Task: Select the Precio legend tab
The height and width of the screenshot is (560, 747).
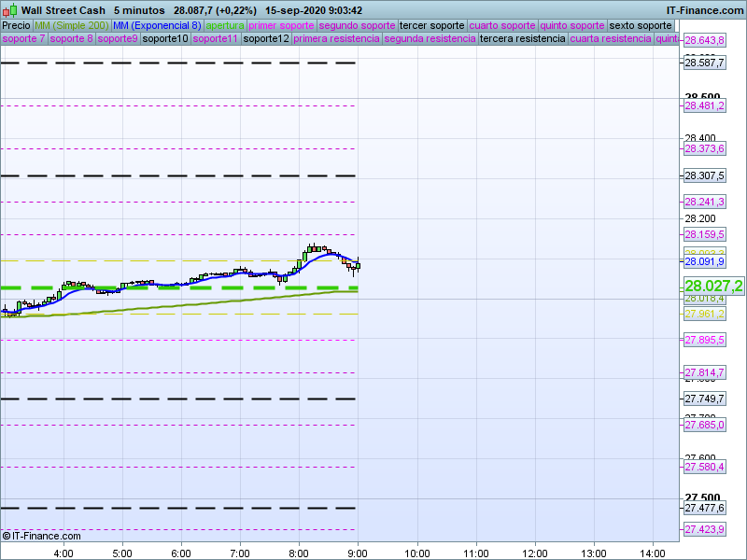Action: coord(16,25)
